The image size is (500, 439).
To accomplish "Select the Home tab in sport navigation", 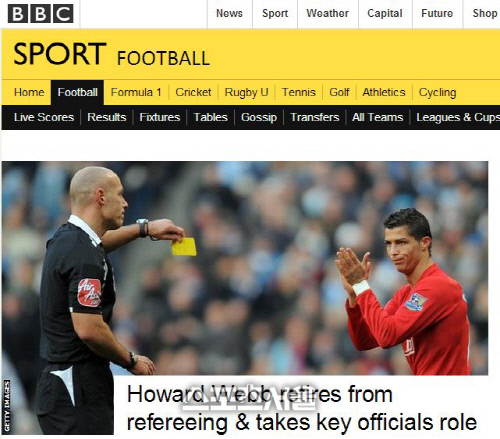I will pos(29,92).
